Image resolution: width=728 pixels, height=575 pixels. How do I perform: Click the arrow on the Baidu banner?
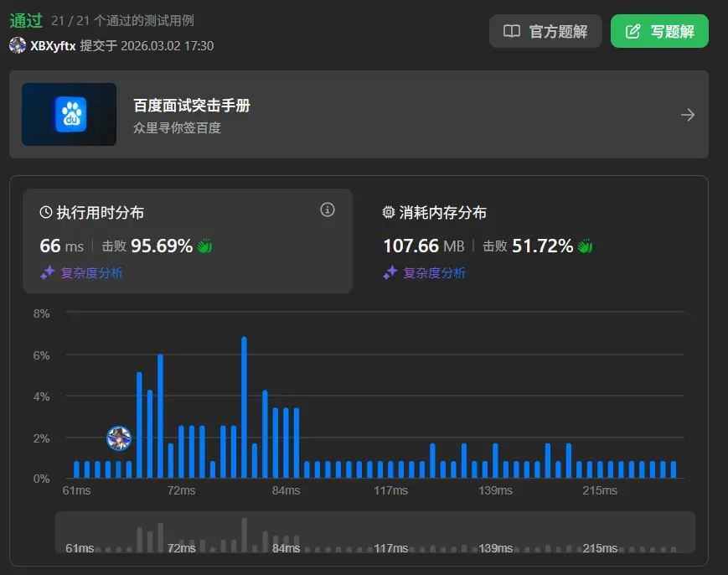pyautogui.click(x=687, y=115)
